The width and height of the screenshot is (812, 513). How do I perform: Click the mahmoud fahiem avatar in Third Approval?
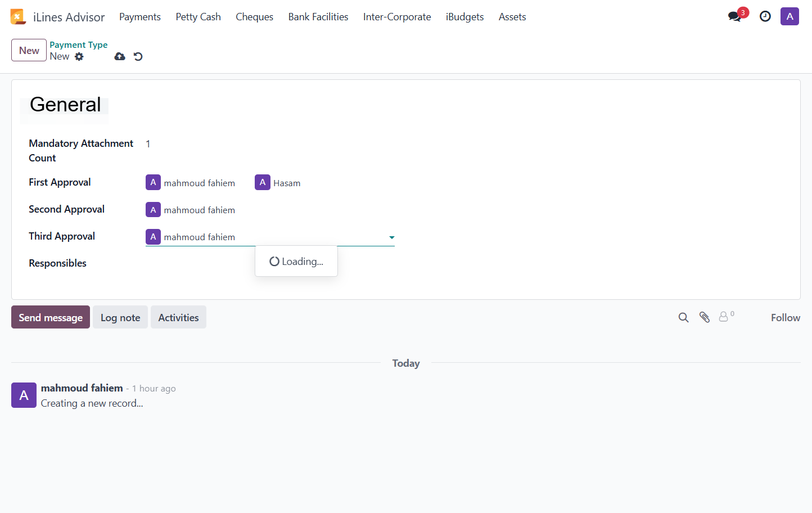tap(153, 237)
